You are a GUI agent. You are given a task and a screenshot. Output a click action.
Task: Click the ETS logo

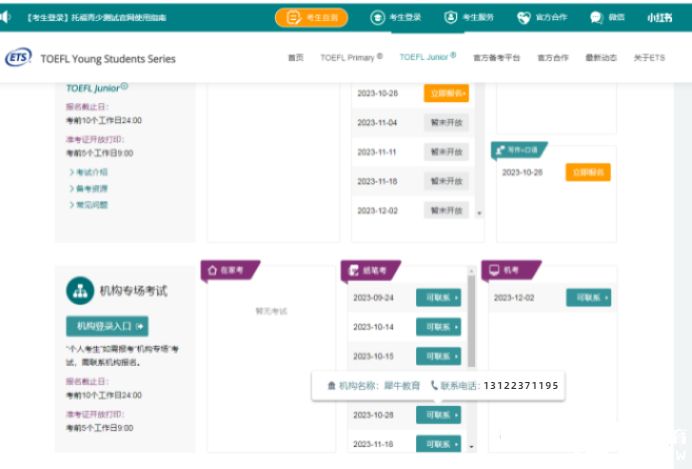click(18, 57)
